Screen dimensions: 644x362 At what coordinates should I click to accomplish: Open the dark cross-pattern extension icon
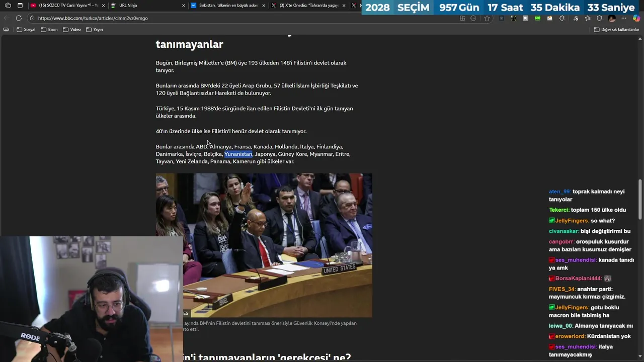coord(514,18)
